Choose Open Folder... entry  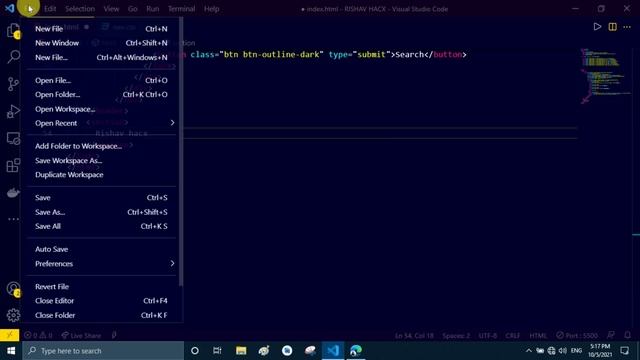(101, 94)
